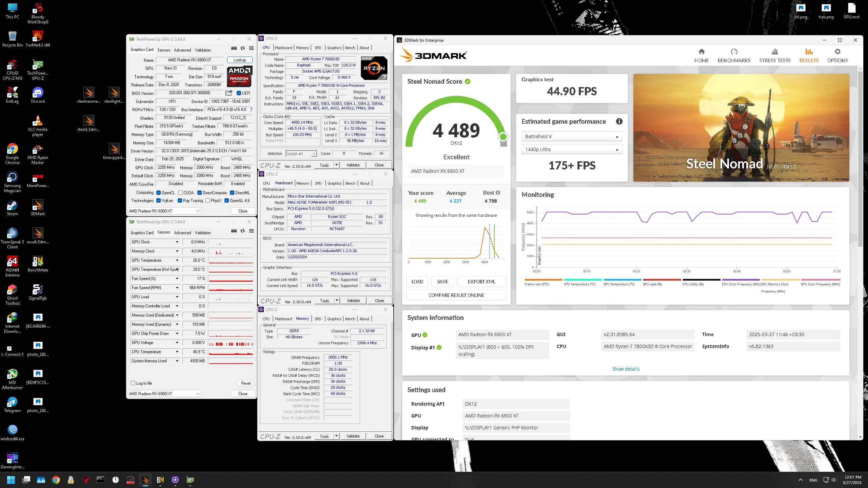The height and width of the screenshot is (488, 868).
Task: Open Discord desktop shortcut
Action: pyautogui.click(x=38, y=95)
